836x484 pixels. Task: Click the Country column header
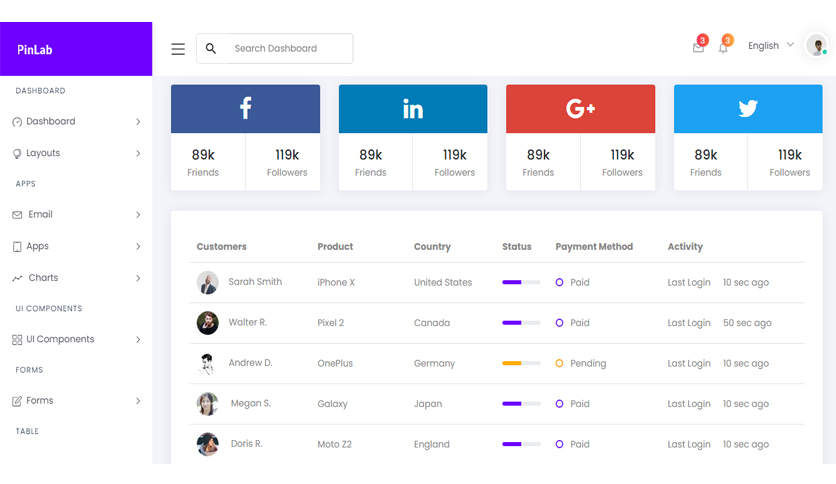pyautogui.click(x=432, y=247)
